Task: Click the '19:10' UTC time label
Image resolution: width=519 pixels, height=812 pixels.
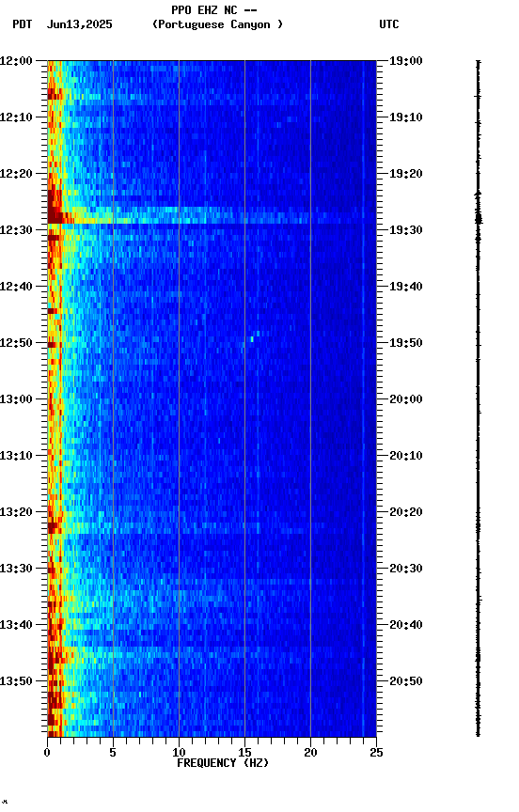Action: click(x=406, y=117)
